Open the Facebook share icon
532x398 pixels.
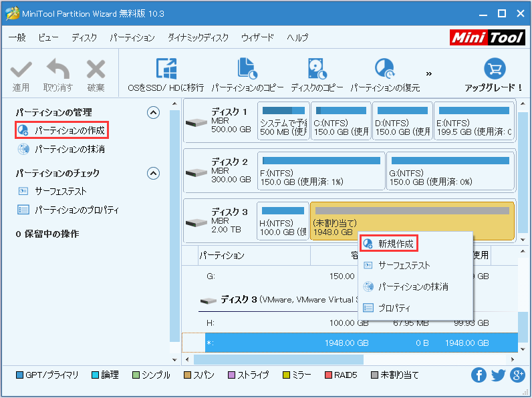[x=479, y=375]
